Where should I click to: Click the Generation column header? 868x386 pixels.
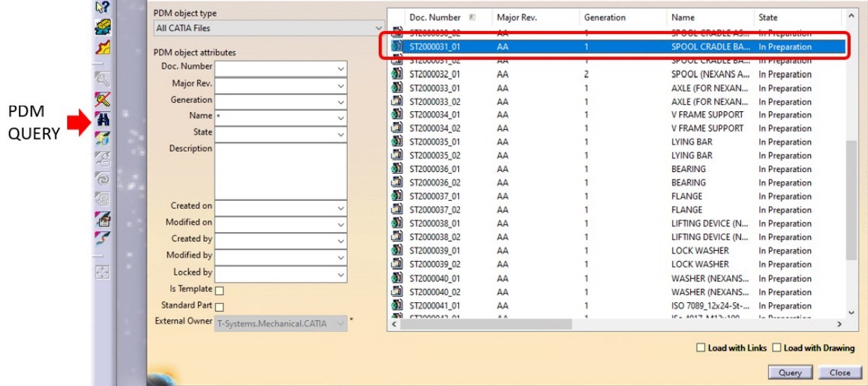[x=604, y=17]
